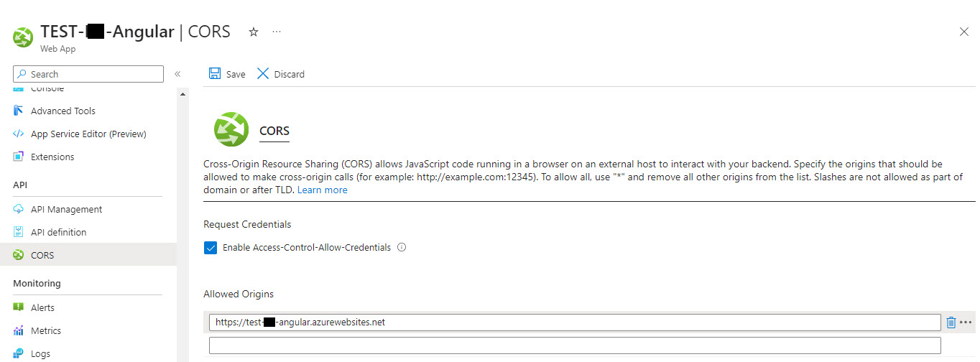The width and height of the screenshot is (980, 362).
Task: Open Metrics in the sidebar menu
Action: pyautogui.click(x=45, y=330)
